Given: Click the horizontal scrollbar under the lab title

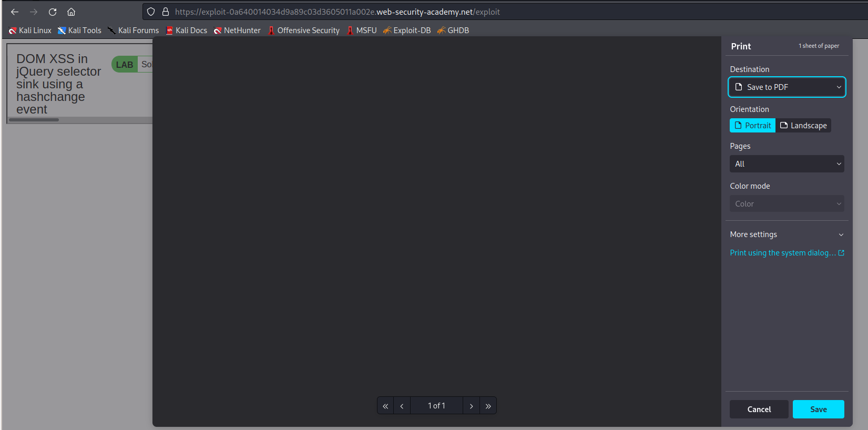Looking at the screenshot, I should (34, 120).
